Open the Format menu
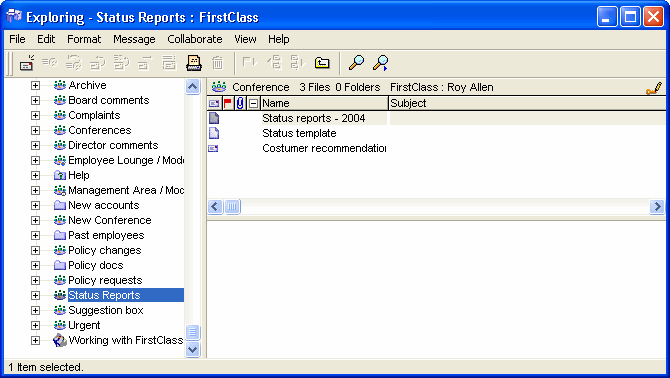 [84, 39]
